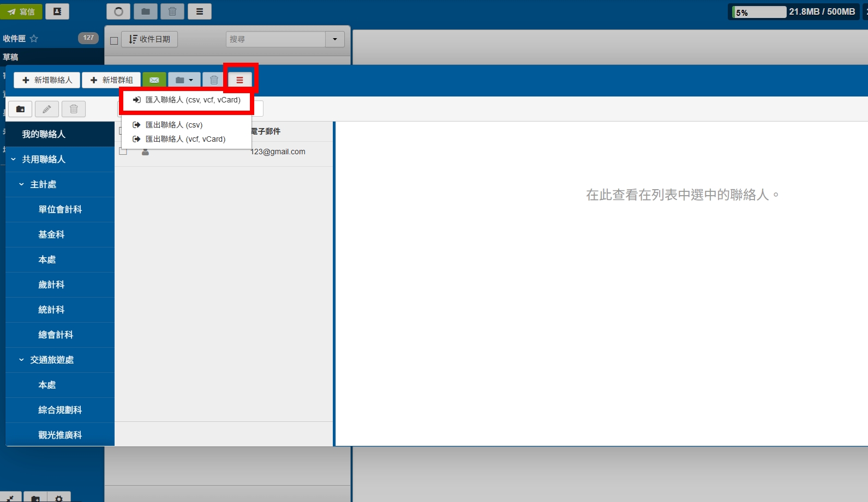
Task: Click the refresh mail circle icon
Action: point(118,11)
